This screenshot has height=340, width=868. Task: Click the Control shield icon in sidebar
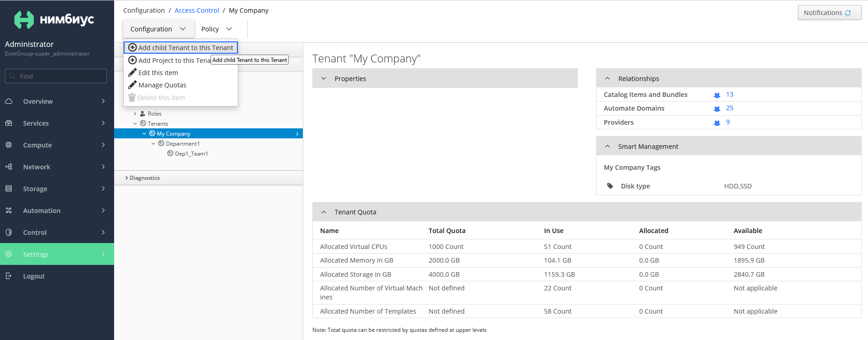coord(9,232)
